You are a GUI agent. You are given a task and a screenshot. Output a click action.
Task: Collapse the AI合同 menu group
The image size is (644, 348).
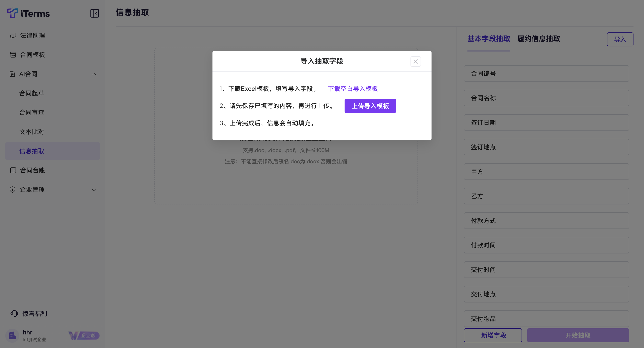point(94,74)
